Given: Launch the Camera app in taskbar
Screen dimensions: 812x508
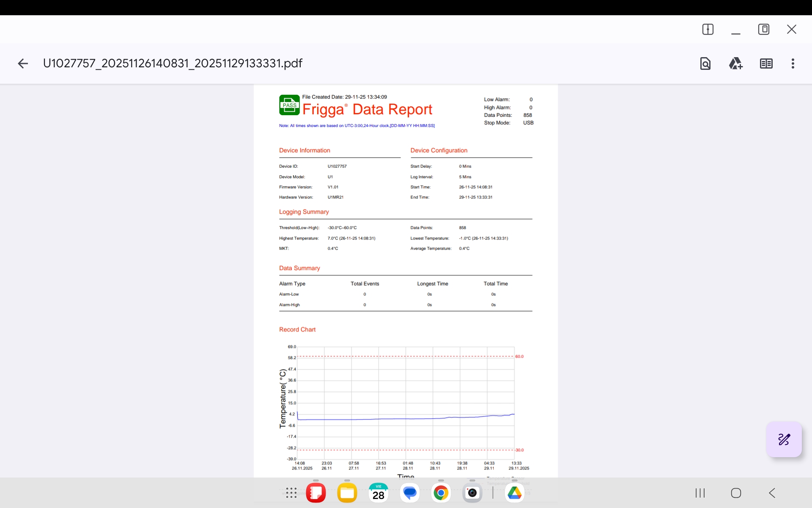Looking at the screenshot, I should tap(472, 493).
